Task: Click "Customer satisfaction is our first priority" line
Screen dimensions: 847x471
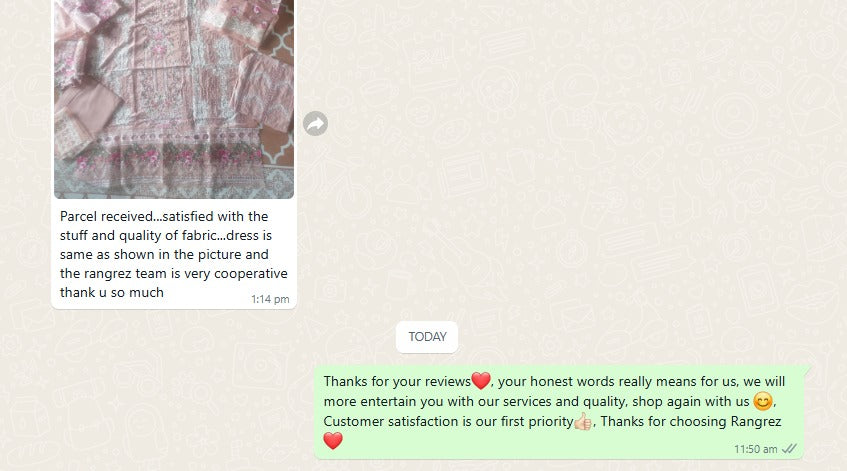Action: point(448,421)
